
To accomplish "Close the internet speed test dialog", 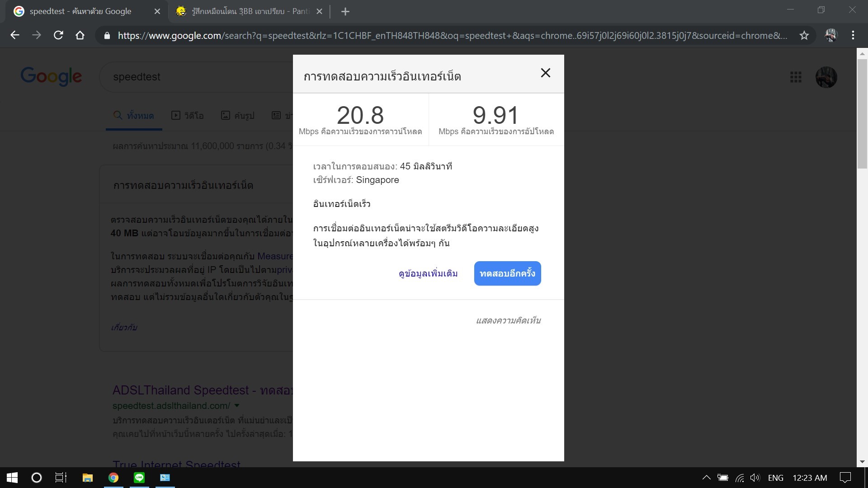I will (545, 73).
